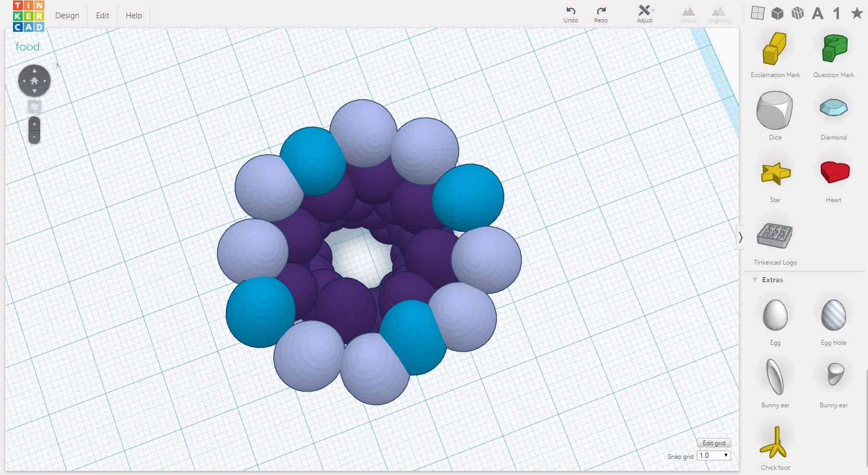Rotate the view right arrow

pos(45,81)
